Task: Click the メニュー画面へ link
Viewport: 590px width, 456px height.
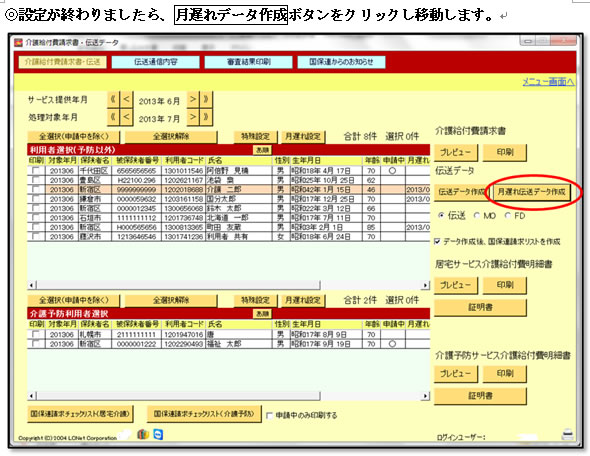Action: pyautogui.click(x=548, y=81)
